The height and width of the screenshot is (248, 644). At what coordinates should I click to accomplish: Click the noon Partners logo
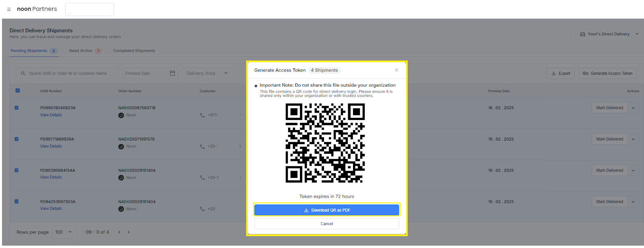tap(37, 9)
